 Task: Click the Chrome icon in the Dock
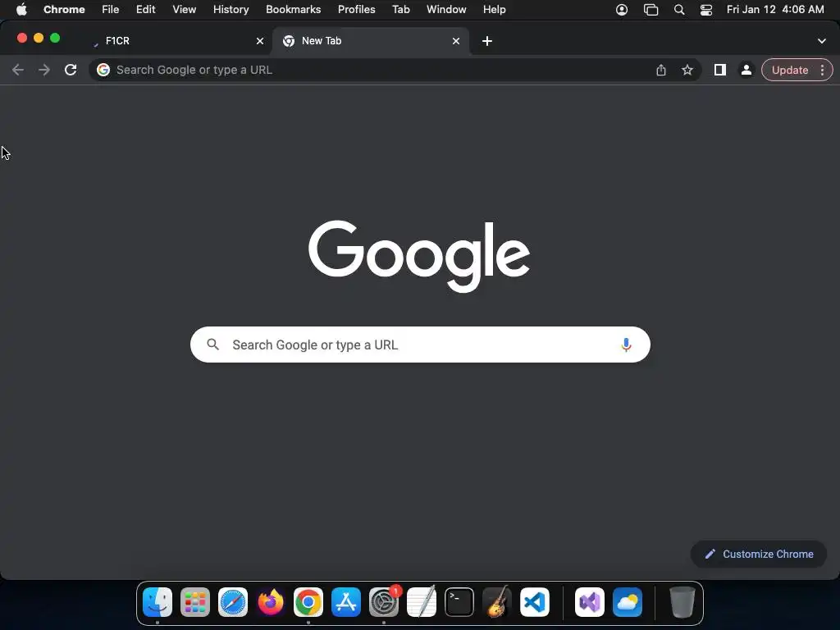(308, 602)
